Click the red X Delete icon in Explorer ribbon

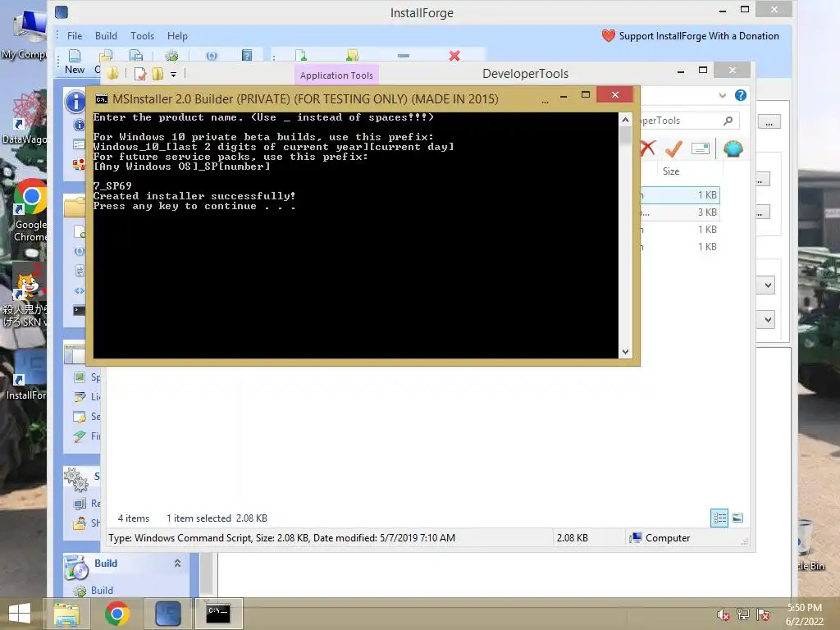(x=648, y=148)
